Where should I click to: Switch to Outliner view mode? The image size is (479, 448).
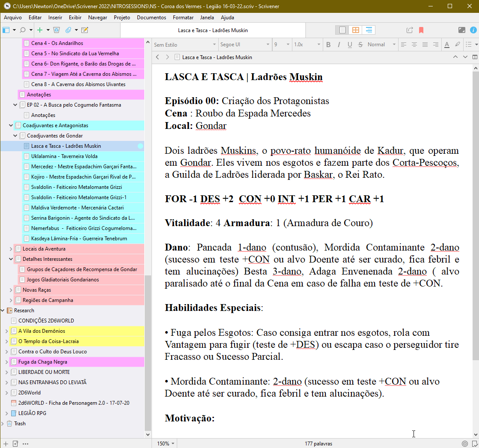[369, 30]
